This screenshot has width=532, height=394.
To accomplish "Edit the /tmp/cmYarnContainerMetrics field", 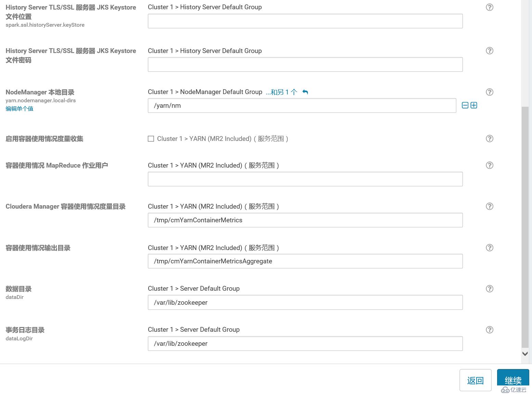I will (x=305, y=220).
